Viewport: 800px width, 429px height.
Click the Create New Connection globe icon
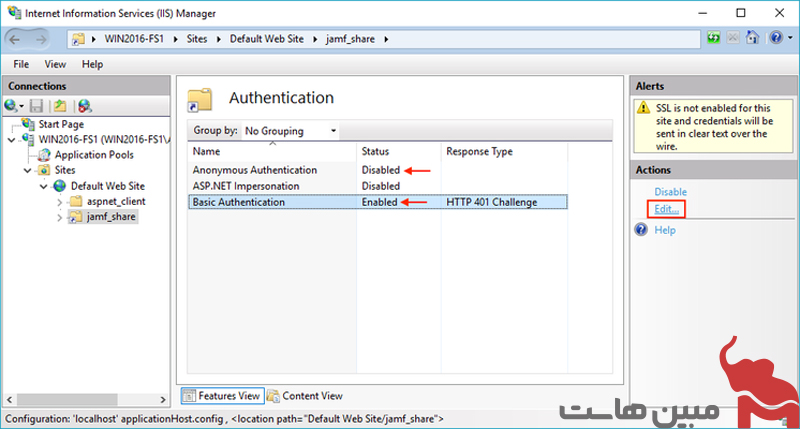[x=10, y=106]
